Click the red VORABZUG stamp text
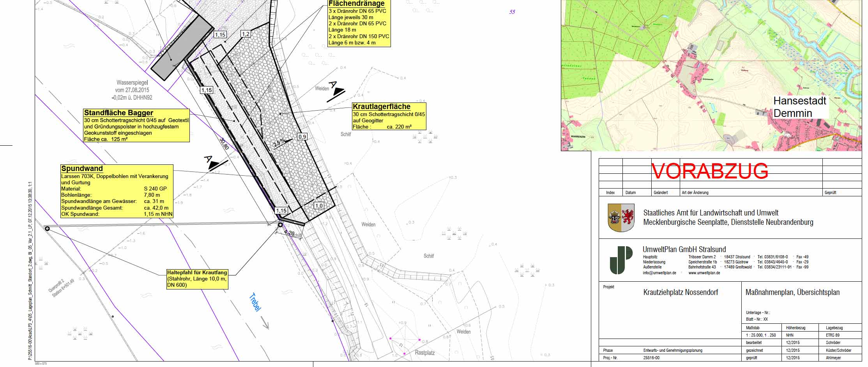The width and height of the screenshot is (868, 367). 710,171
